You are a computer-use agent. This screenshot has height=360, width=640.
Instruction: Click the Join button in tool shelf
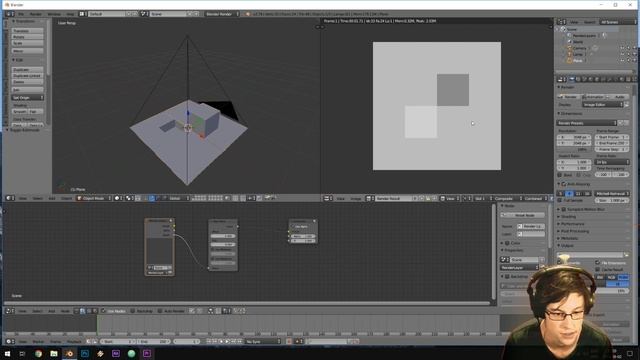click(28, 89)
